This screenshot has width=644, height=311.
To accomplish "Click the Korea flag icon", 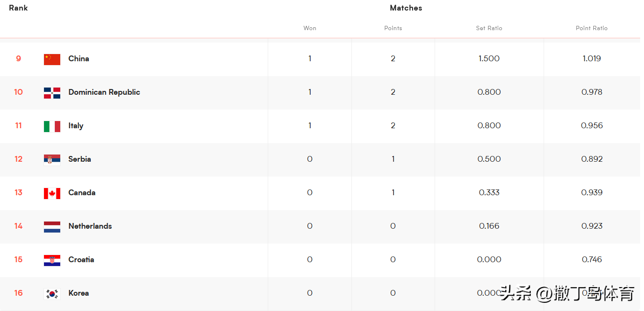I will point(52,294).
